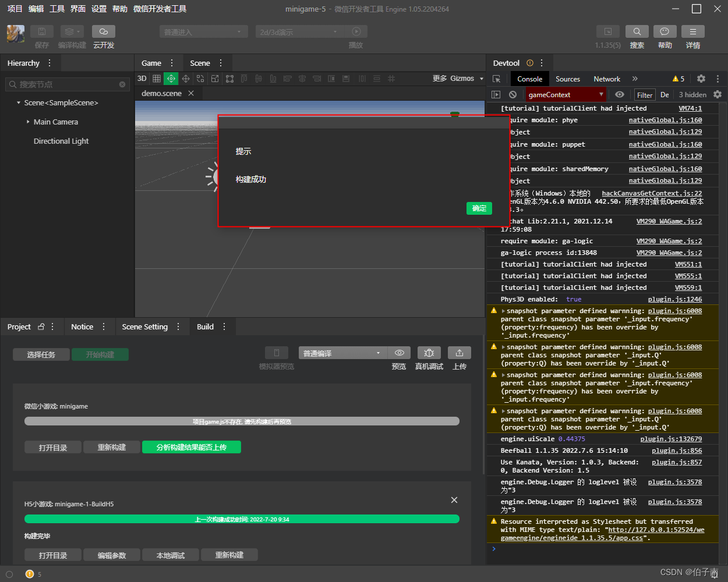Click the 预览 eye preview icon
This screenshot has width=728, height=582.
tap(399, 353)
